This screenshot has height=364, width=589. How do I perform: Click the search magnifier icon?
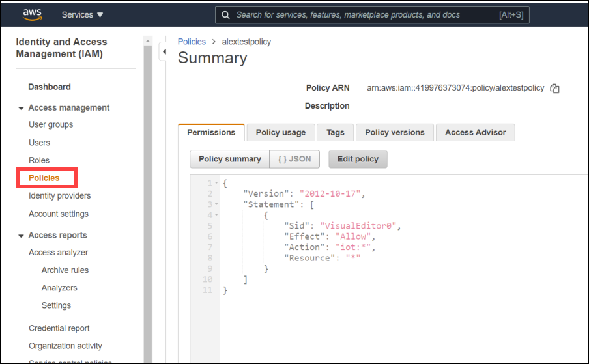click(225, 15)
